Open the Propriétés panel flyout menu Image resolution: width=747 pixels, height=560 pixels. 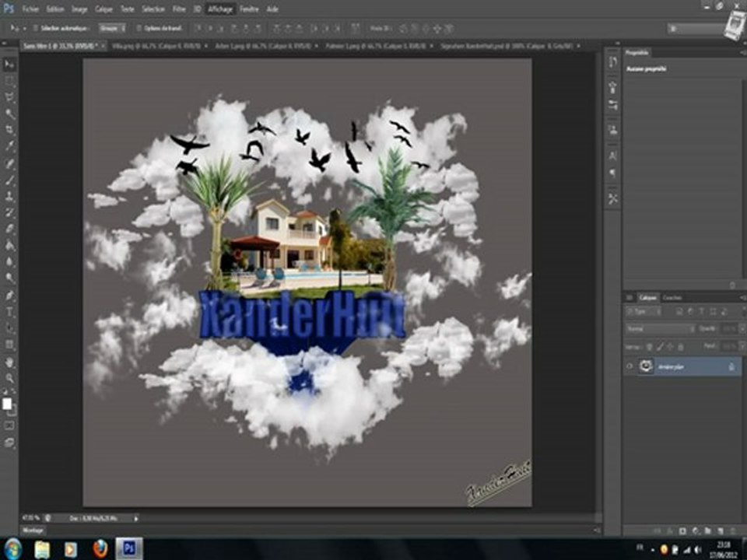743,53
